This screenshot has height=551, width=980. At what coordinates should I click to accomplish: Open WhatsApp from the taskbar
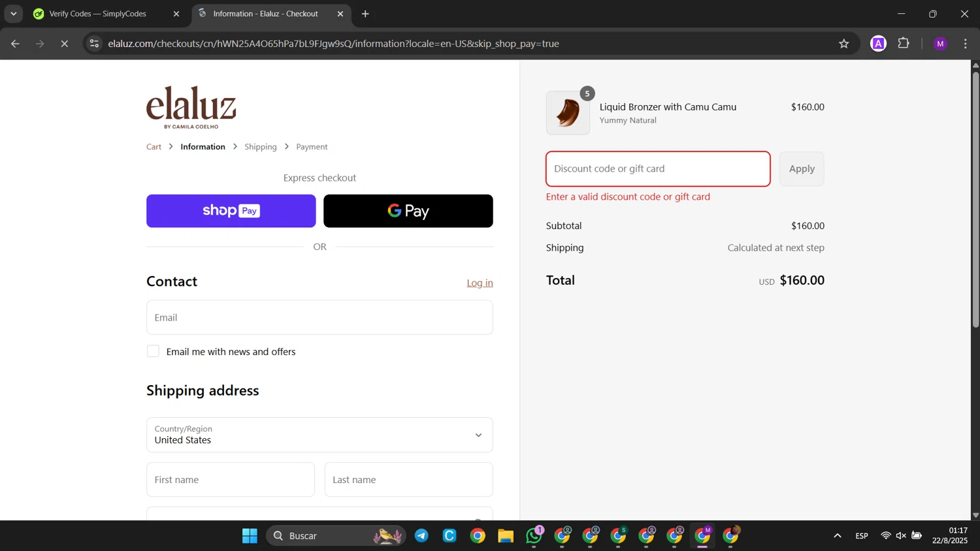(x=534, y=536)
